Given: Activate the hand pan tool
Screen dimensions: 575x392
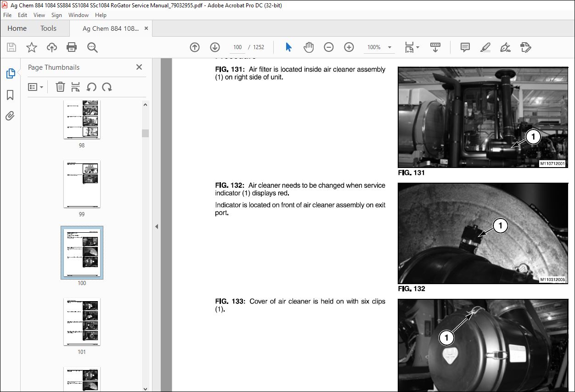Looking at the screenshot, I should click(309, 47).
